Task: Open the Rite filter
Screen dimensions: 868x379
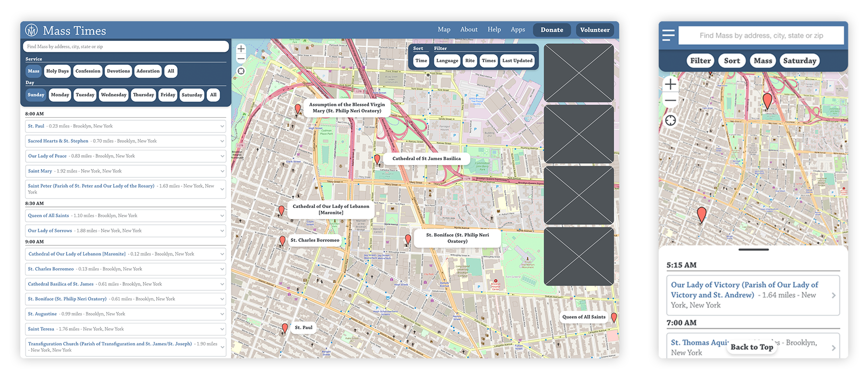Action: (470, 61)
